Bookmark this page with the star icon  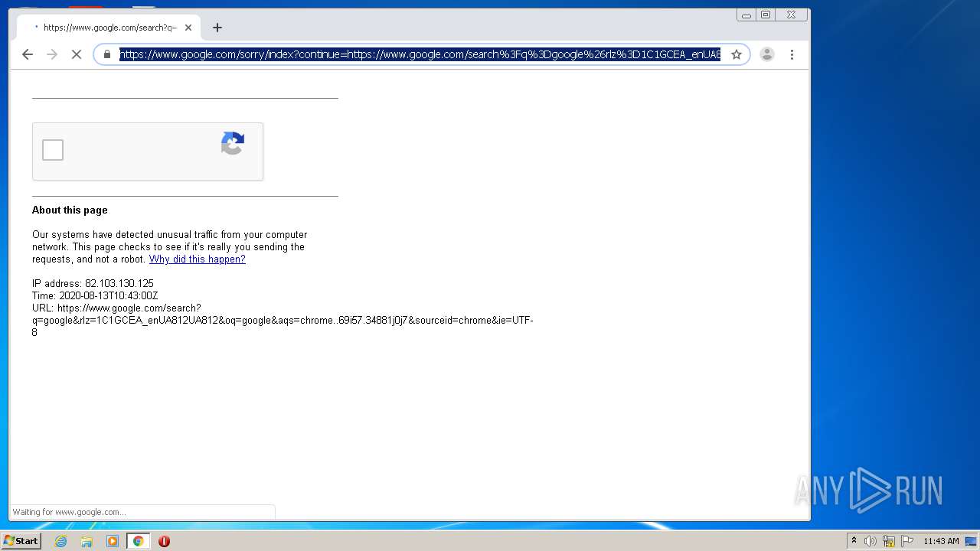click(737, 54)
